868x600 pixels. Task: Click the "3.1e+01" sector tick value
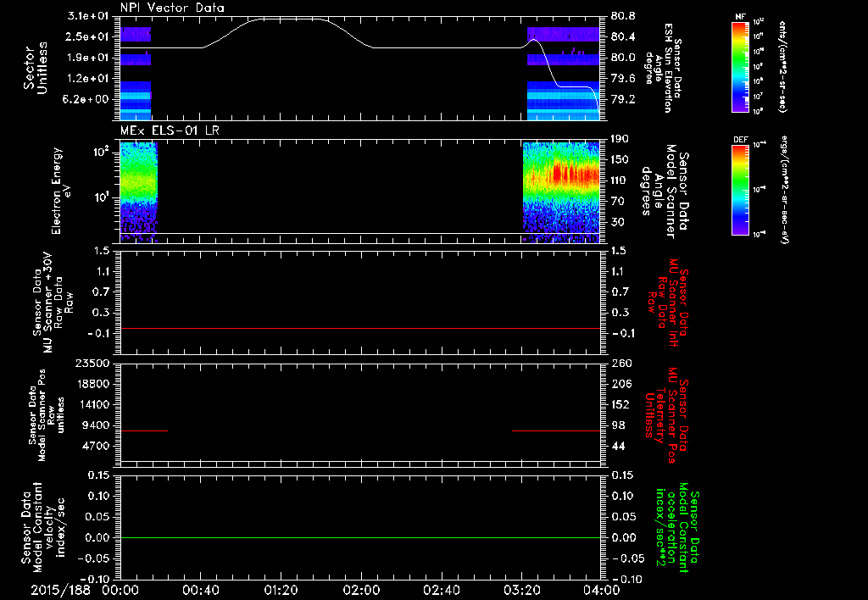pyautogui.click(x=88, y=16)
